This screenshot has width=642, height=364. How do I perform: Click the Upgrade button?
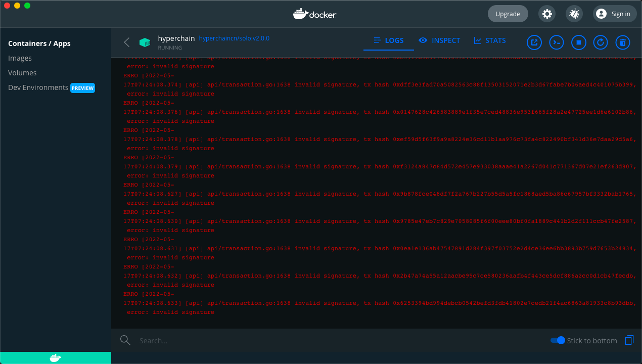[508, 14]
